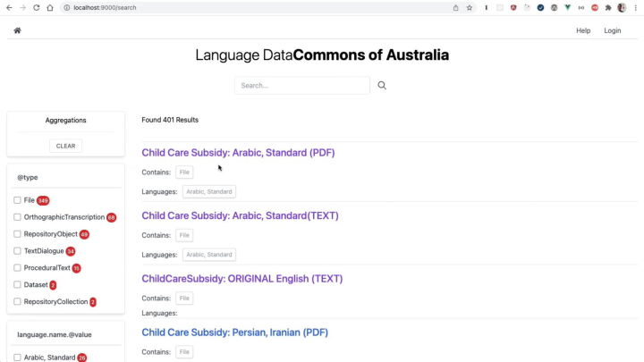Toggle the TextDialogue checkbox
Image resolution: width=644 pixels, height=362 pixels.
click(17, 251)
